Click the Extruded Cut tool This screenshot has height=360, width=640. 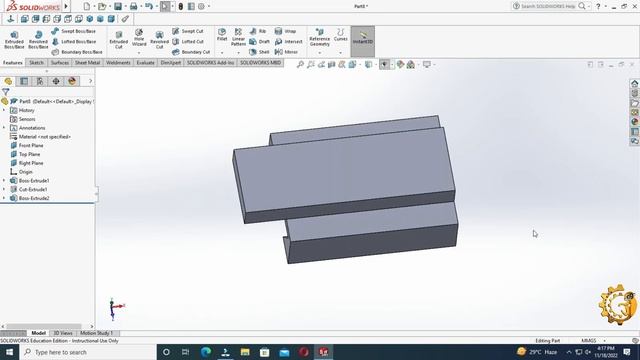(x=119, y=40)
